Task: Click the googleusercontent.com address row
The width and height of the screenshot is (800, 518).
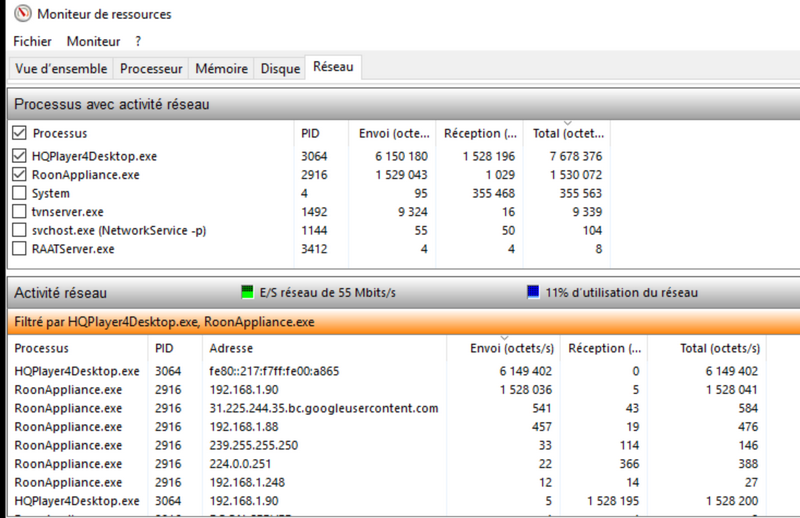Action: [x=387, y=408]
